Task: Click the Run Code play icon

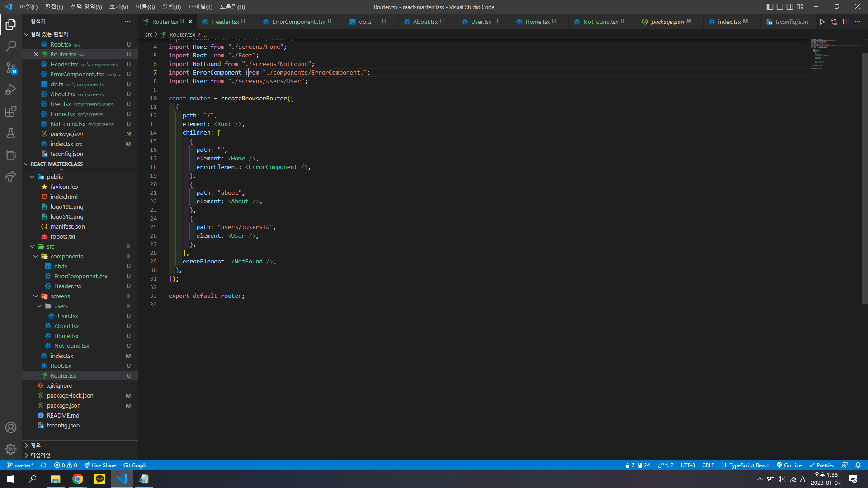Action: click(x=822, y=22)
